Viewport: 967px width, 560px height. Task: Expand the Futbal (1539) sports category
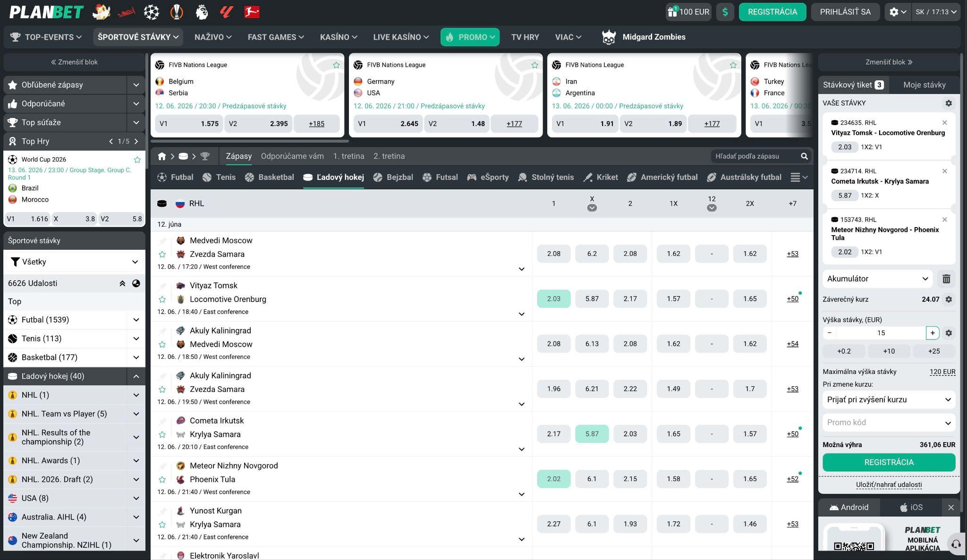[136, 320]
